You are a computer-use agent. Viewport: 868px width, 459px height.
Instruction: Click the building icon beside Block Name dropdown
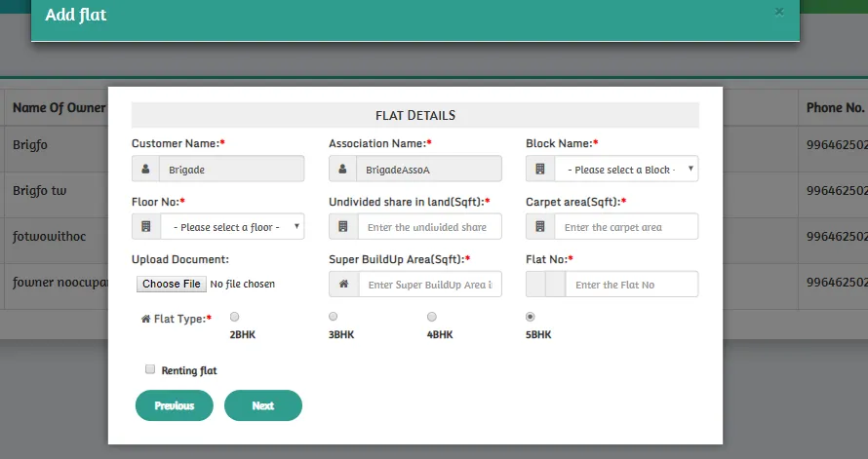pos(540,170)
